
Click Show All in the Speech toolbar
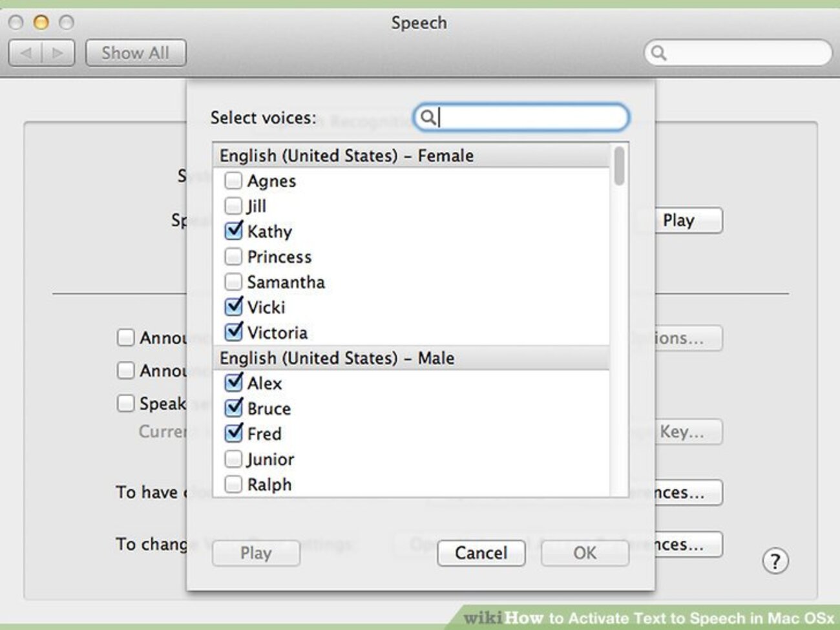136,53
